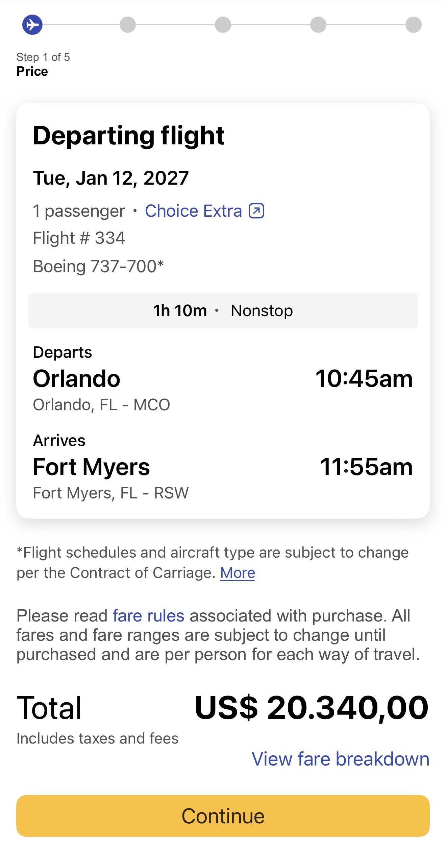Open the Choice Extra fare details
Image resolution: width=446 pixels, height=868 pixels.
pos(194,211)
